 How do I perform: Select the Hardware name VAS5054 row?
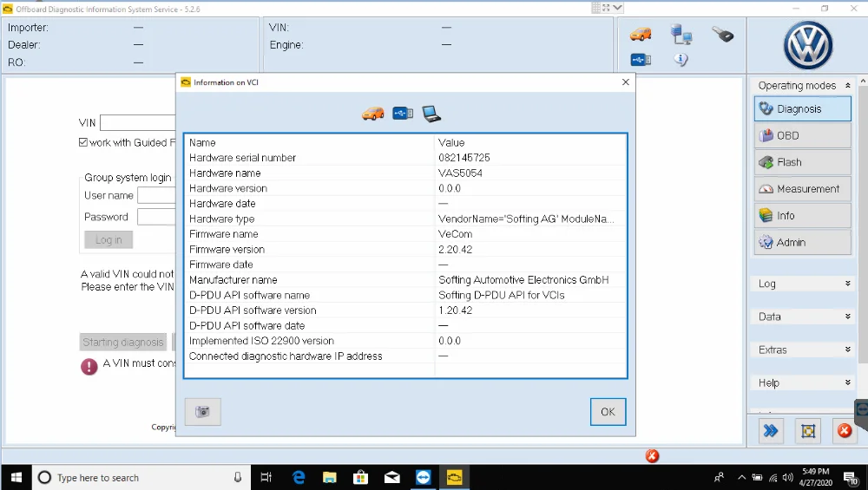405,173
